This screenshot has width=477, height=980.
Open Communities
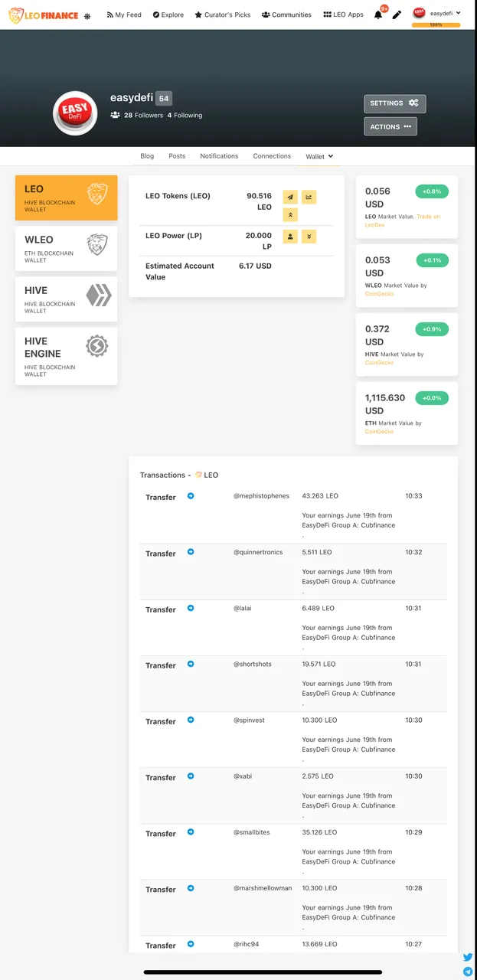click(x=286, y=15)
